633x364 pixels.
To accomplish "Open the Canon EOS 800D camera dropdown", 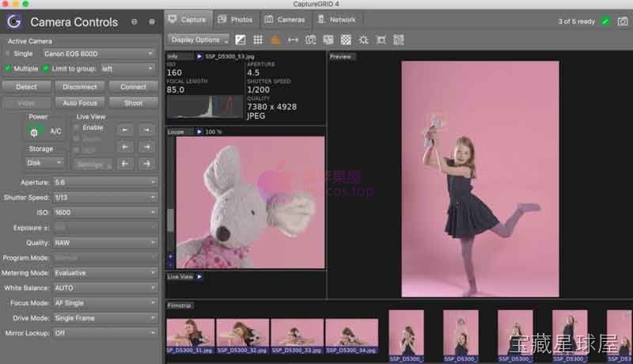I will [98, 53].
